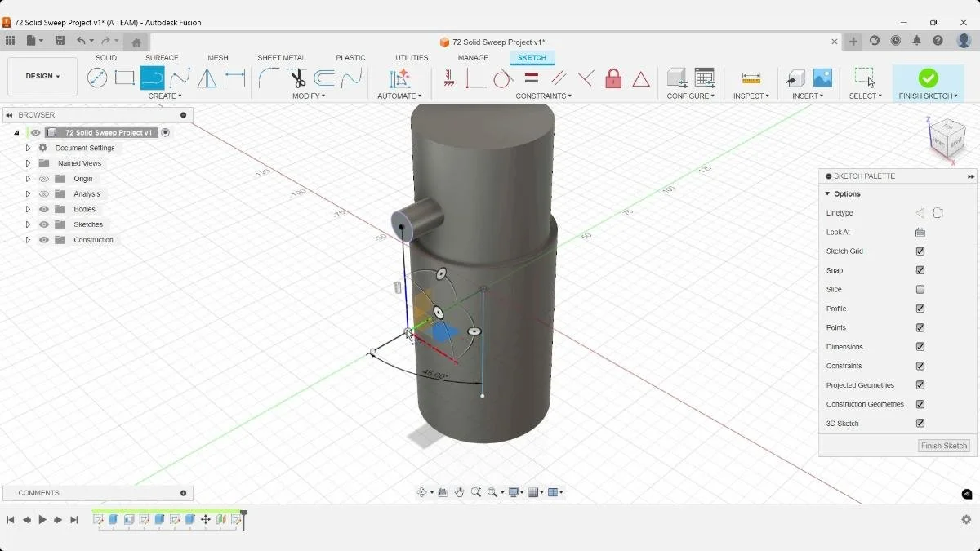Switch to the PLASTIC tab
The width and height of the screenshot is (980, 551).
(x=351, y=58)
